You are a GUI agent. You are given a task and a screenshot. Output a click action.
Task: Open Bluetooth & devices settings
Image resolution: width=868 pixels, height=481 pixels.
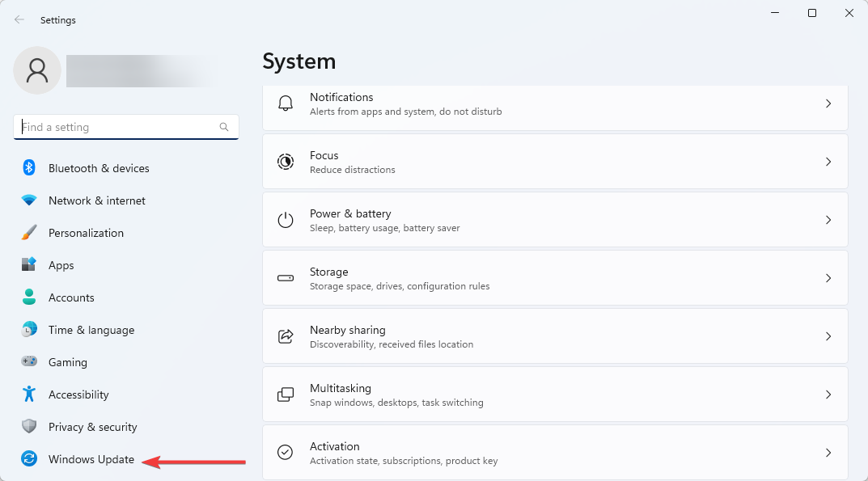coord(99,168)
